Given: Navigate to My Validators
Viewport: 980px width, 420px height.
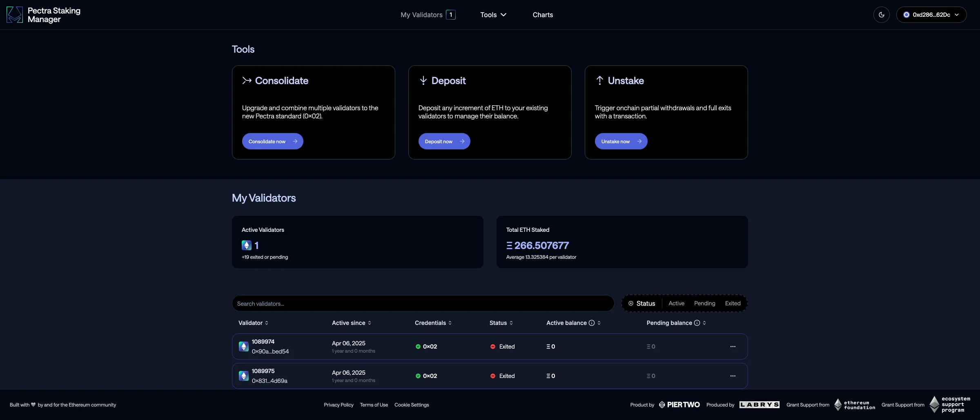Looking at the screenshot, I should click(421, 15).
